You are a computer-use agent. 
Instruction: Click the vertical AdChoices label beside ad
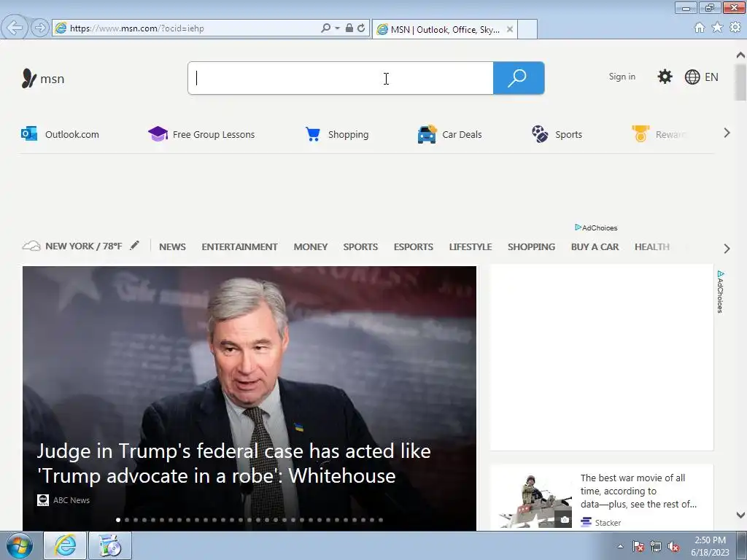coord(720,292)
